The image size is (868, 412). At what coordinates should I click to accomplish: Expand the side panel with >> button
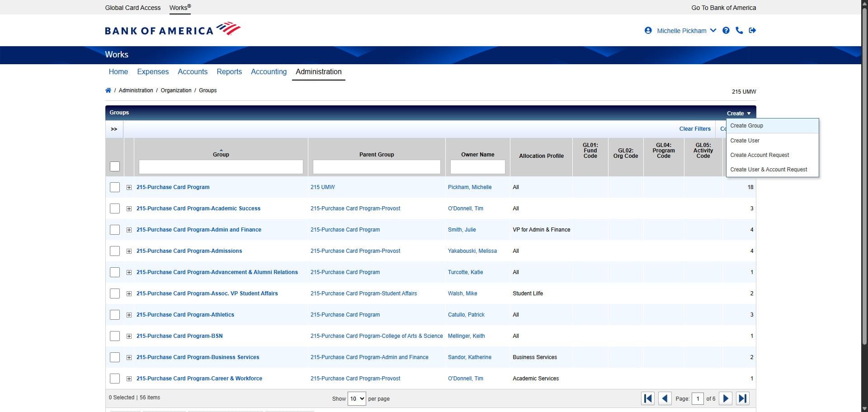click(x=114, y=129)
